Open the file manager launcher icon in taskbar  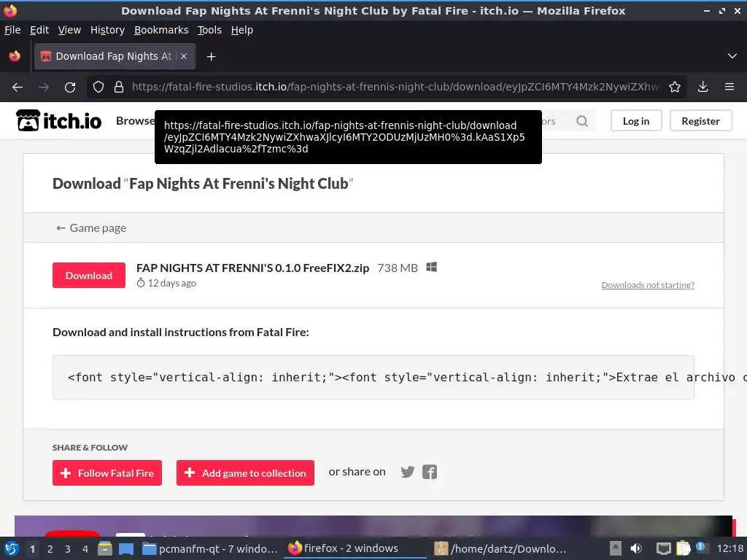click(105, 548)
